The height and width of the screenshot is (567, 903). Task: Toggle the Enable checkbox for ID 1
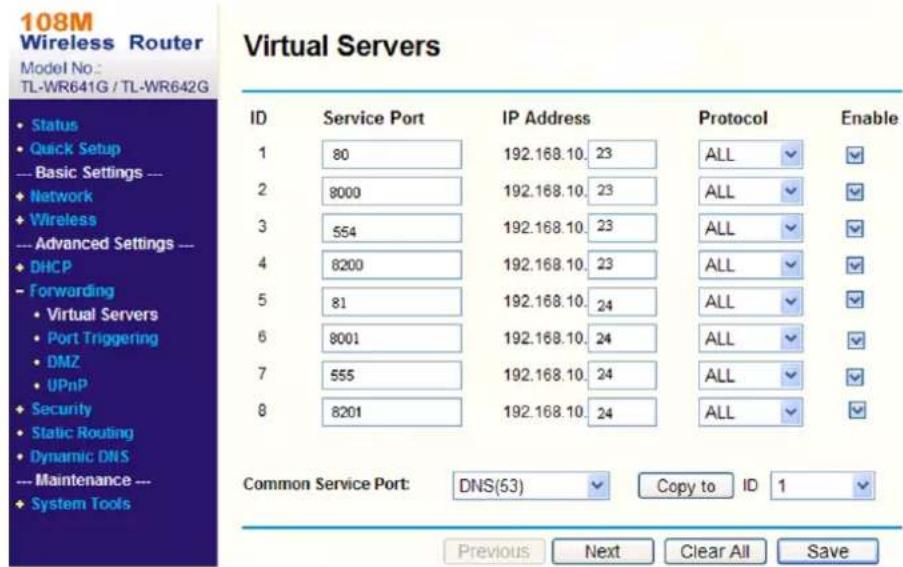(x=855, y=155)
